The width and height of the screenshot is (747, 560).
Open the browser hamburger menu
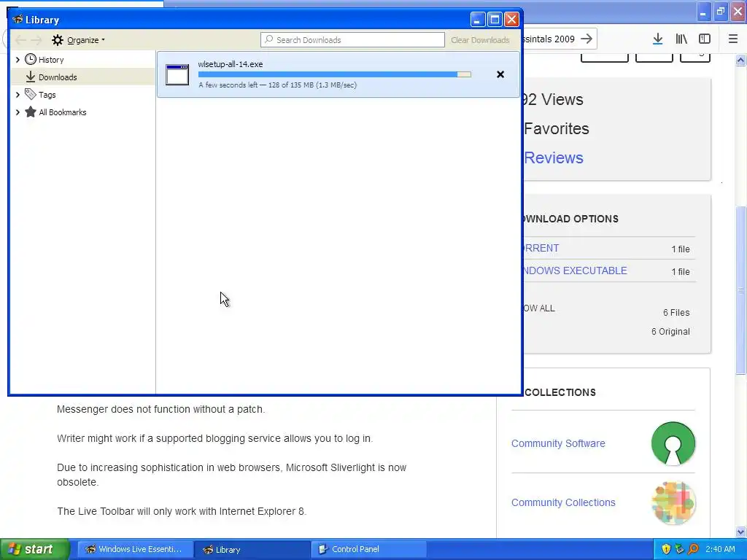tap(733, 39)
